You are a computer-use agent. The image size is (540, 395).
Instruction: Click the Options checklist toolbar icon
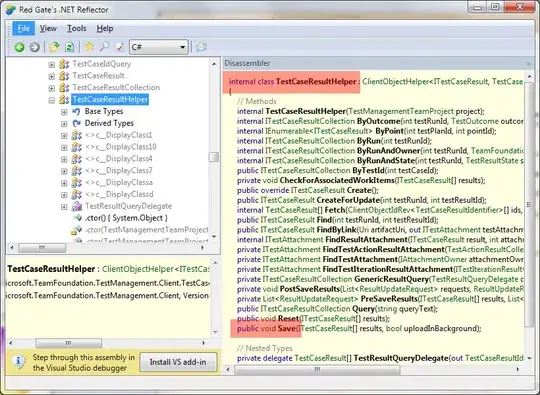click(x=120, y=47)
